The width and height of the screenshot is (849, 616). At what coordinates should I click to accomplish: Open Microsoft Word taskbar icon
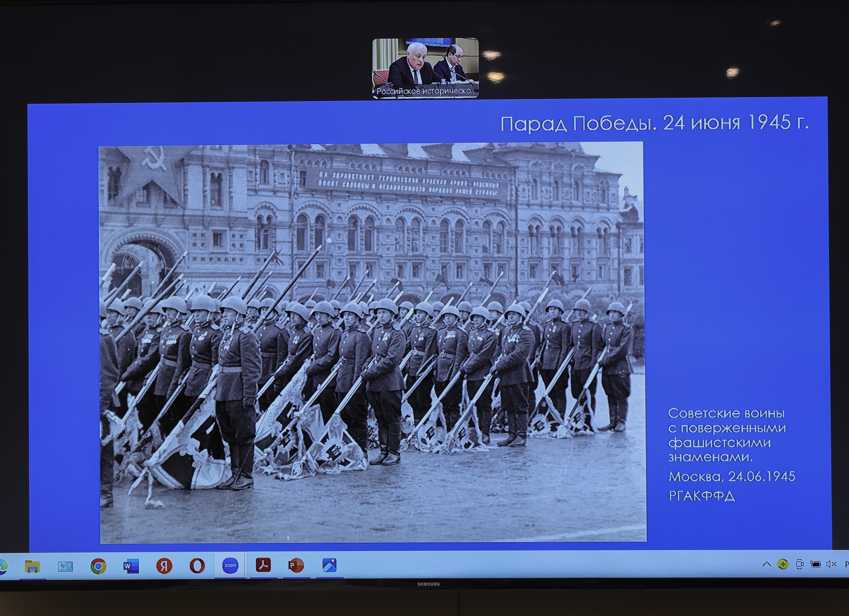131,566
